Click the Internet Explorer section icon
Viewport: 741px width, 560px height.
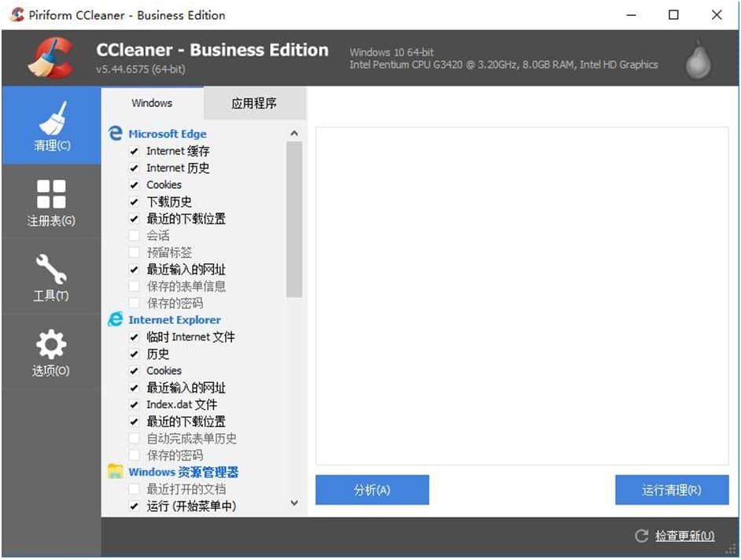pyautogui.click(x=115, y=320)
